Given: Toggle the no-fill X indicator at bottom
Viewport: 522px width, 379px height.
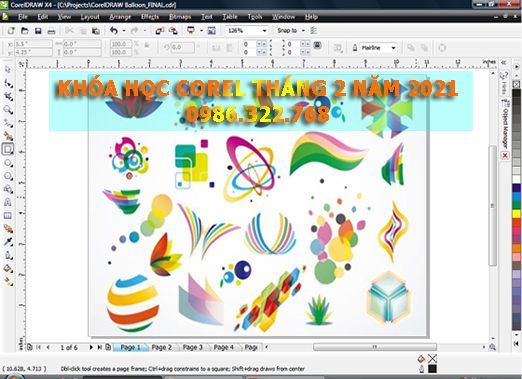Looking at the screenshot, I should coord(432,359).
